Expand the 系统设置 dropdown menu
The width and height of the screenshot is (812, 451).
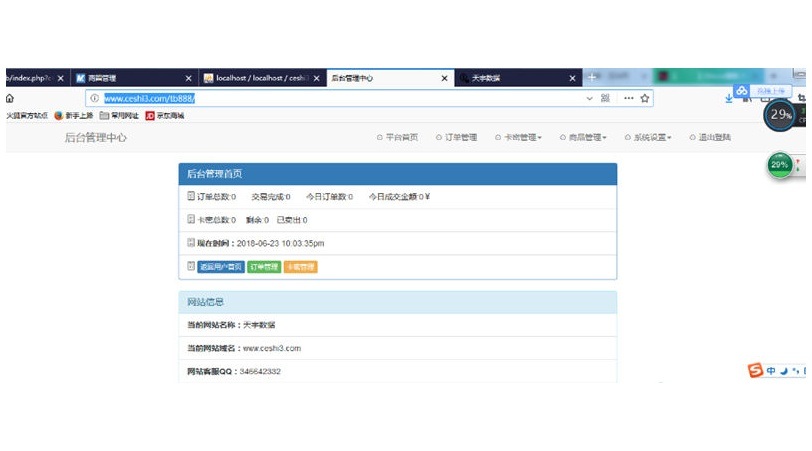point(648,137)
